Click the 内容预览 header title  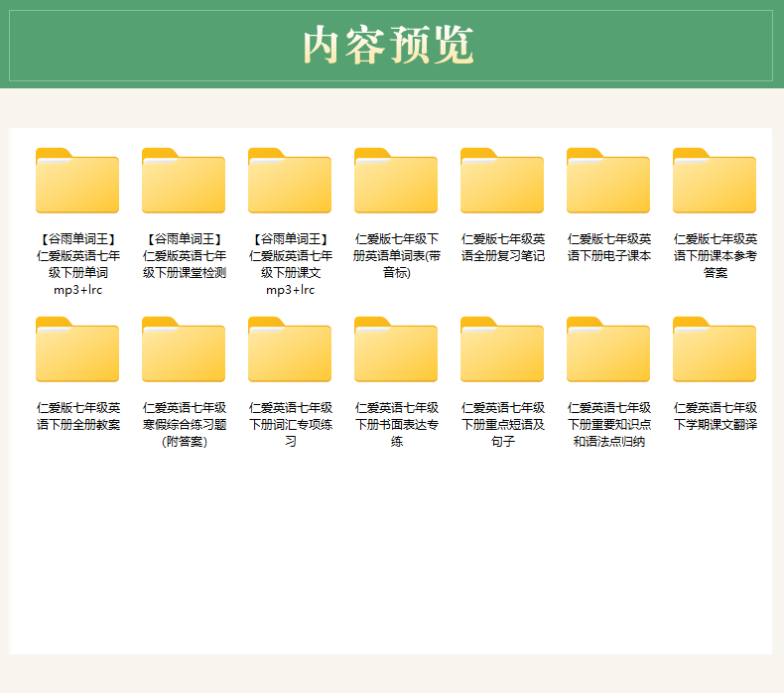(388, 45)
